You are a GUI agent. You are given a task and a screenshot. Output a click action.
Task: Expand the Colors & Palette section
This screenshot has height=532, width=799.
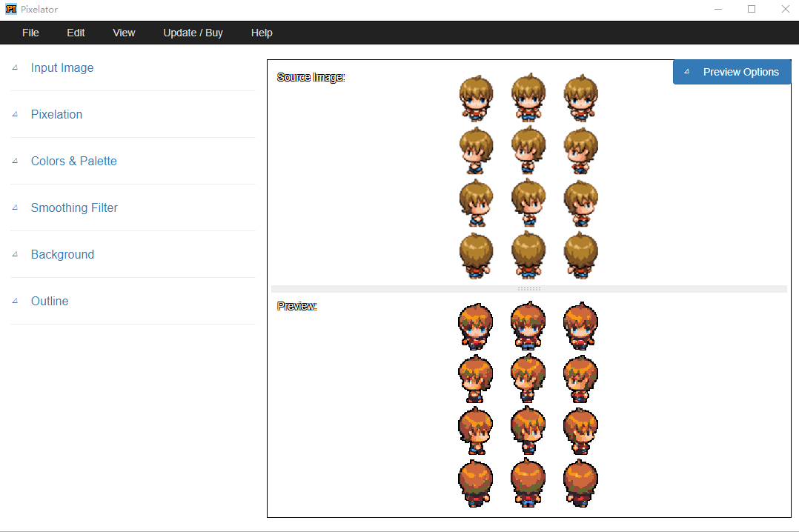[x=74, y=161]
